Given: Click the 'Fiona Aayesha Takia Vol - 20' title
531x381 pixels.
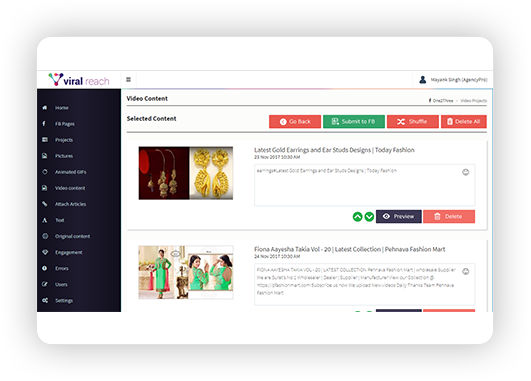Looking at the screenshot, I should point(349,249).
